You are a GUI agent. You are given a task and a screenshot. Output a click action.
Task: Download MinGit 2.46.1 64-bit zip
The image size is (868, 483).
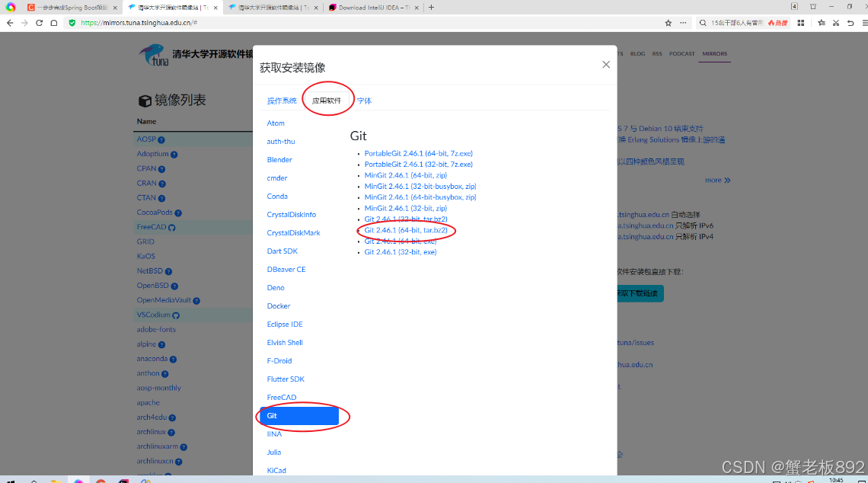pos(406,175)
